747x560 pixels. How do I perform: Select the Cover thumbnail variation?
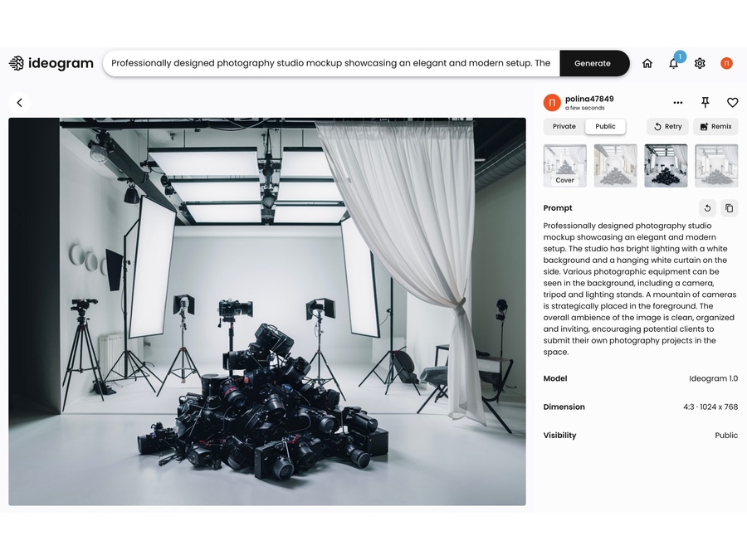[565, 166]
